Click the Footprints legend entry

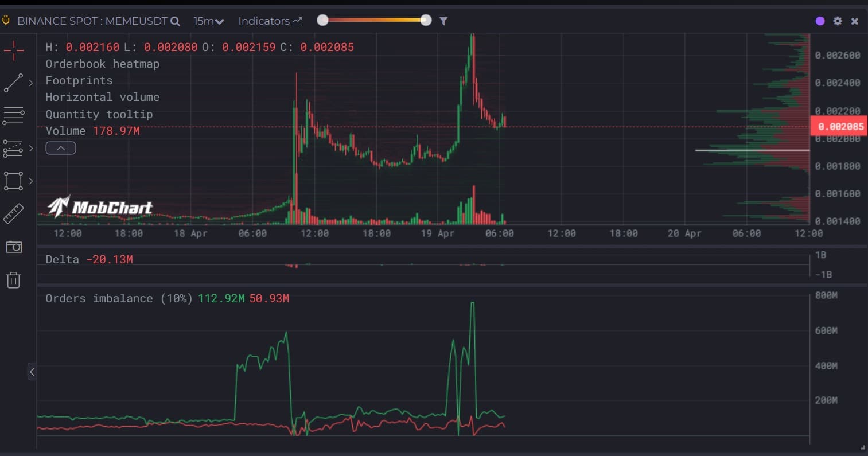pyautogui.click(x=79, y=81)
